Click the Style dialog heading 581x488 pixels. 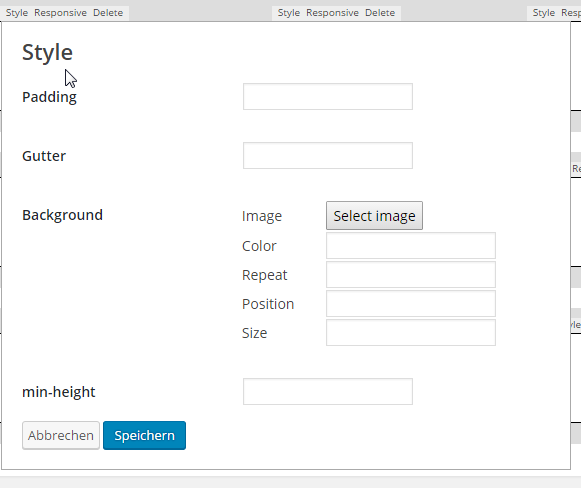coord(47,52)
